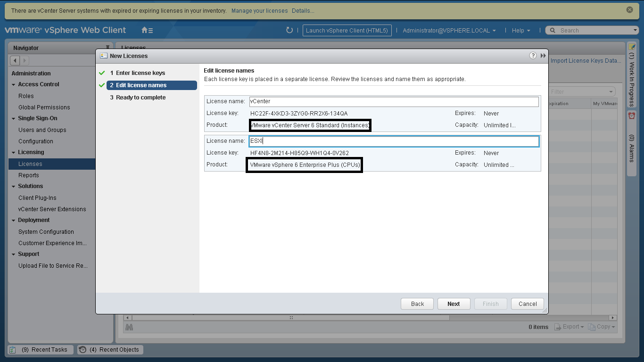
Task: Collapse the Licensing tree section
Action: tap(14, 153)
